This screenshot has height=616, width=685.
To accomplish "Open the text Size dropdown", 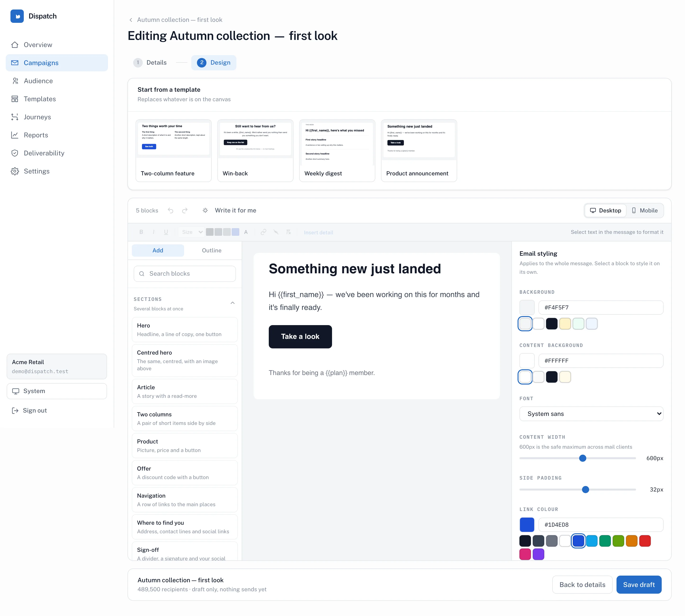I will (x=191, y=232).
